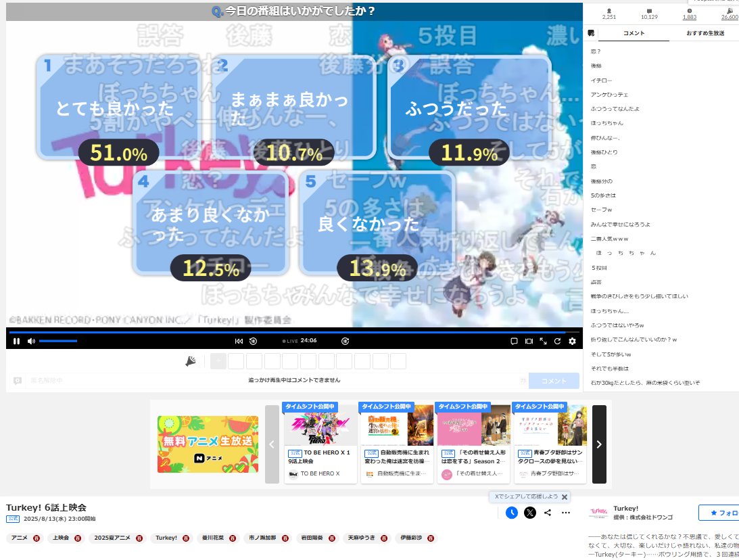Click the Turkey! tag
This screenshot has width=739, height=560.
[166, 538]
